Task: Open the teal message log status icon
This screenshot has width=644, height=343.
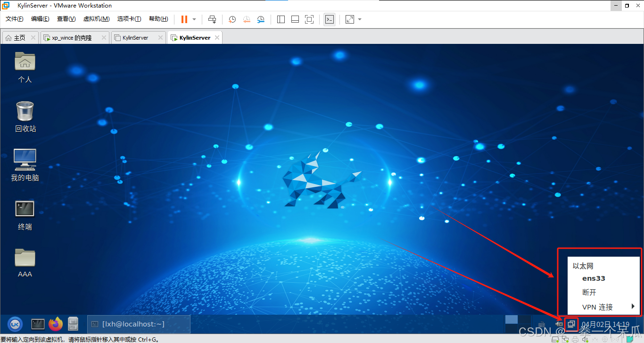Action: 629,339
